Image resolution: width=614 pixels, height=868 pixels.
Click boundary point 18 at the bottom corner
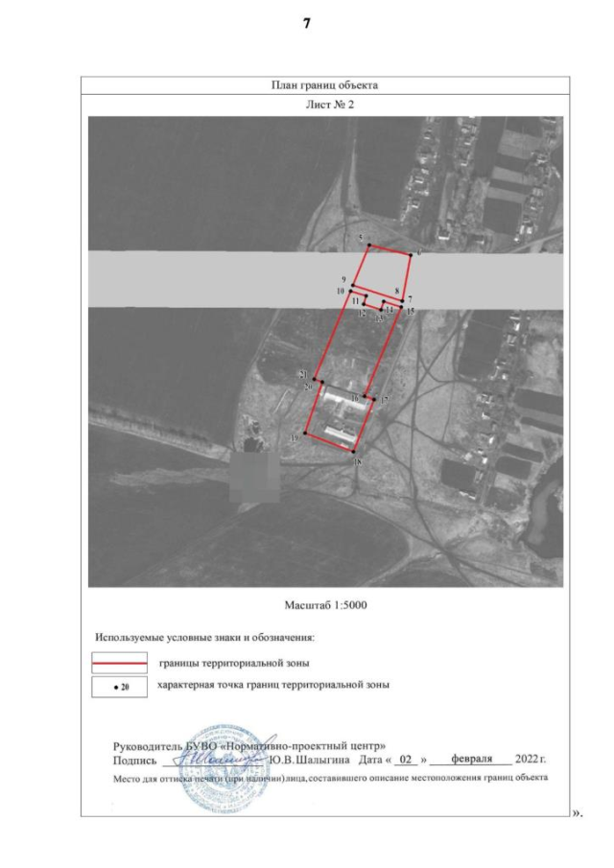[x=355, y=452]
